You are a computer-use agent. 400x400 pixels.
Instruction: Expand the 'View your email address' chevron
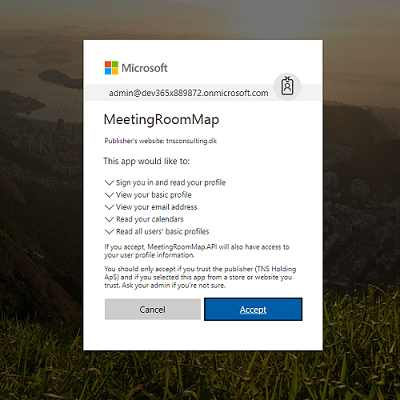click(109, 207)
